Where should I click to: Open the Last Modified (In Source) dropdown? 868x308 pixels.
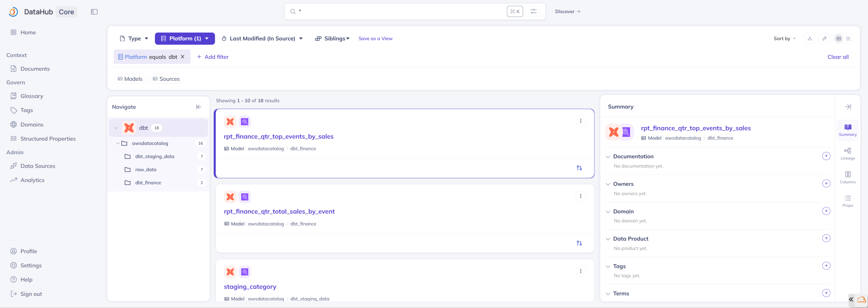point(262,39)
